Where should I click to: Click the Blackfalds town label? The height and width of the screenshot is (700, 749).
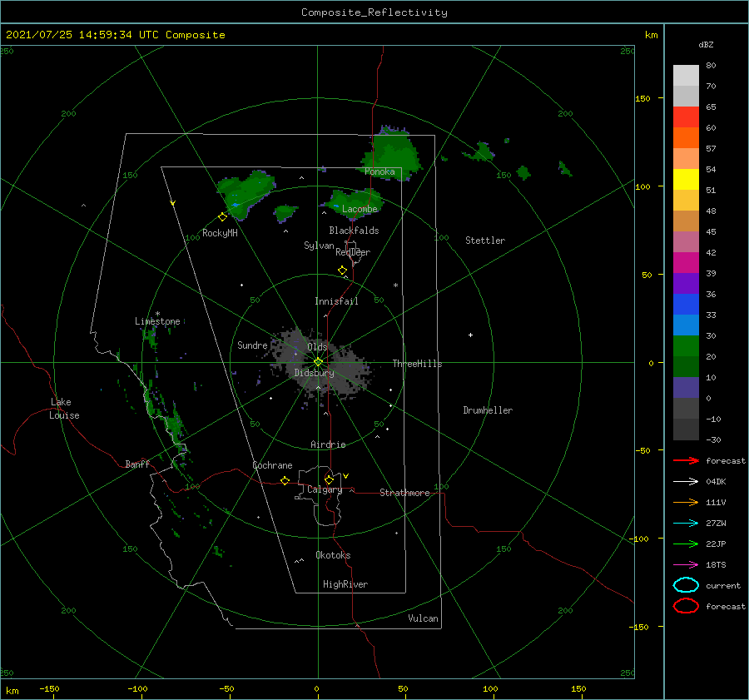tap(354, 231)
